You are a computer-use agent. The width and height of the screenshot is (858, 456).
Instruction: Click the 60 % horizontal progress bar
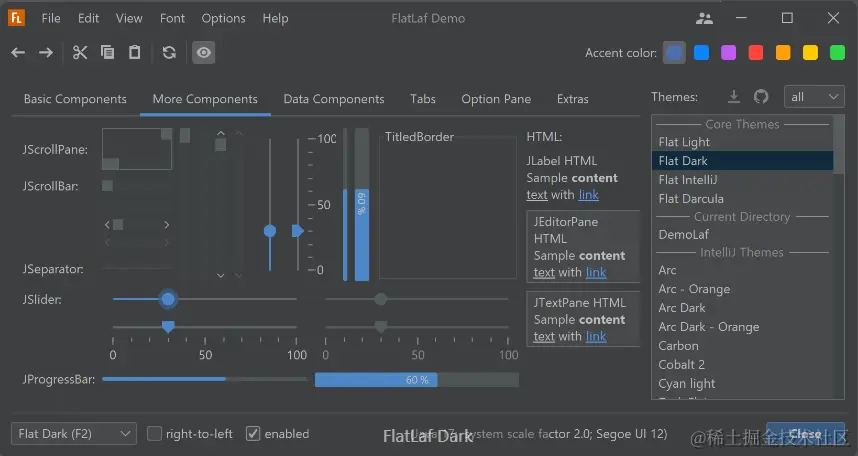[417, 380]
